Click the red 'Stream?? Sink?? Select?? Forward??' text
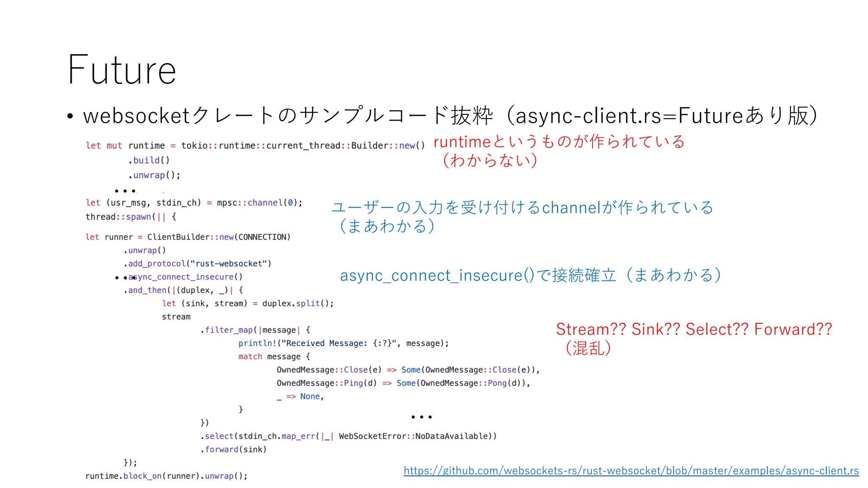 click(694, 329)
